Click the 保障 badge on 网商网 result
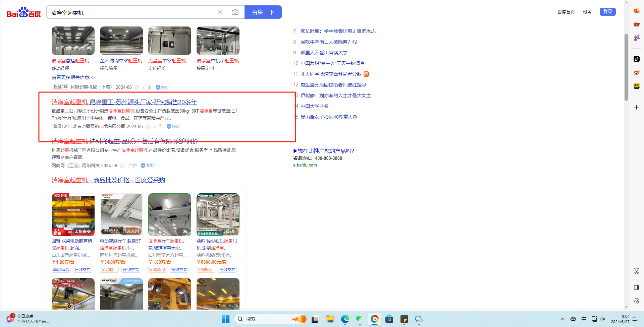Screen dimensions: 644x327 (x=147, y=166)
